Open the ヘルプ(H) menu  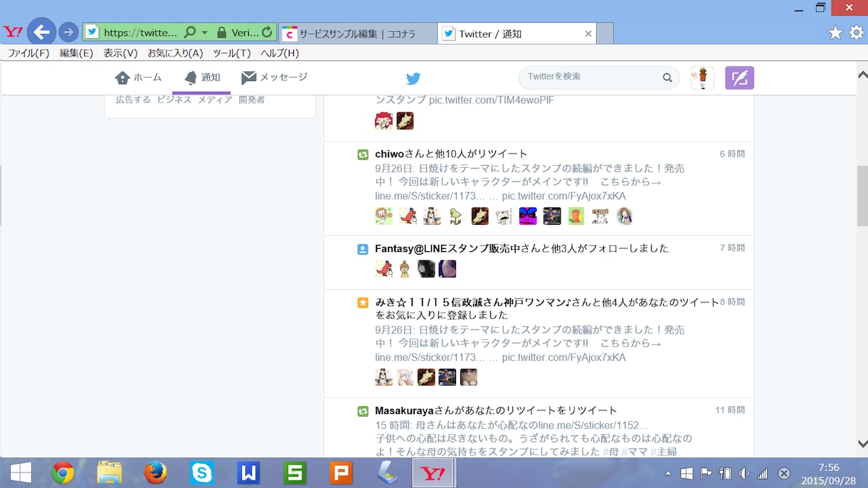coord(280,53)
